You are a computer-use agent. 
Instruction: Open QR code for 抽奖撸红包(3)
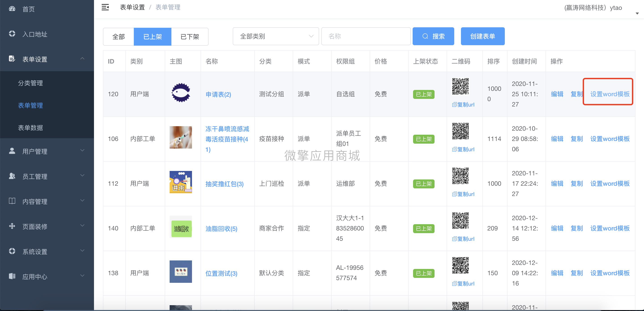(460, 176)
